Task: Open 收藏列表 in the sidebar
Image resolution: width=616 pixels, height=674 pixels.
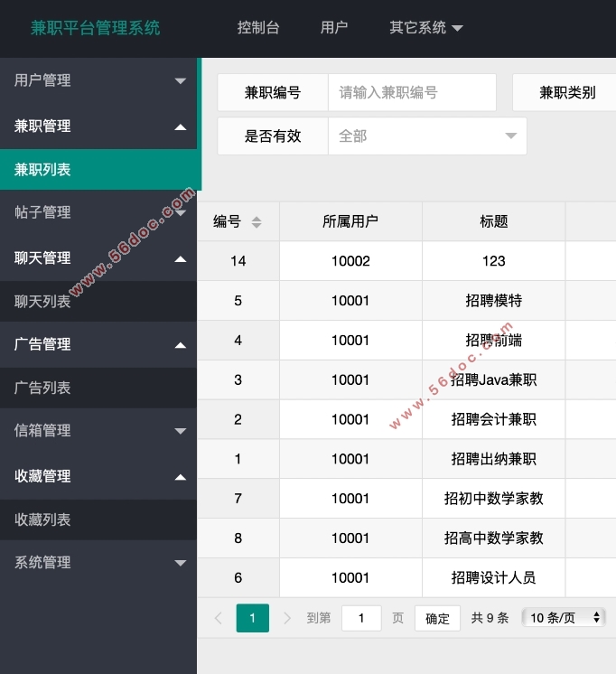Action: point(98,520)
